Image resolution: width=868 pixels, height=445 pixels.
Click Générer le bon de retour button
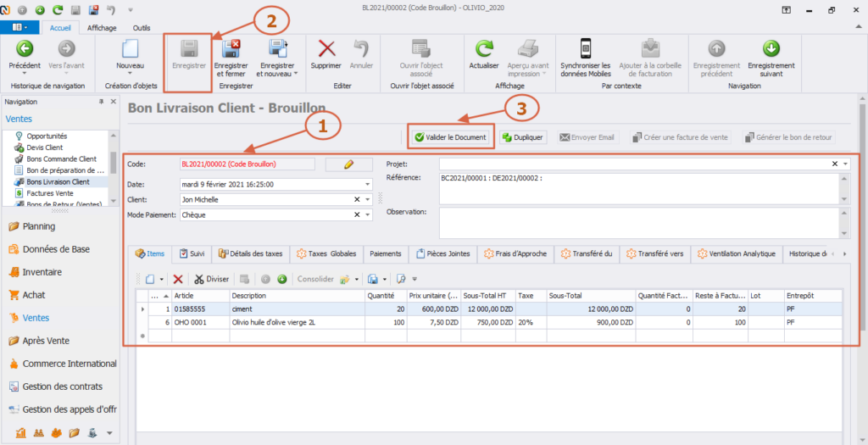(788, 137)
